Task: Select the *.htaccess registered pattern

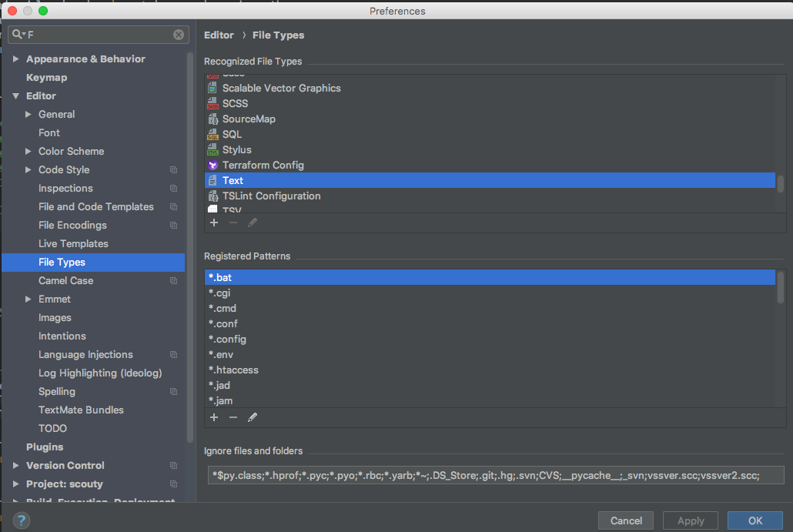Action: click(233, 370)
